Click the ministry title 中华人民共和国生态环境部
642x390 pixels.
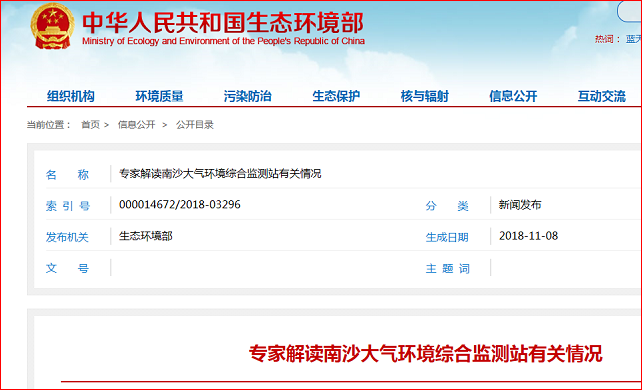point(223,23)
